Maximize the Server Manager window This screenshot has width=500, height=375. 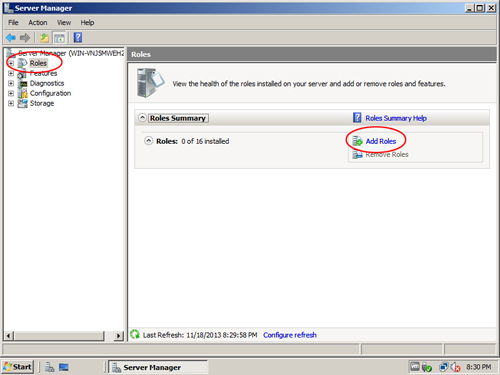pyautogui.click(x=480, y=8)
